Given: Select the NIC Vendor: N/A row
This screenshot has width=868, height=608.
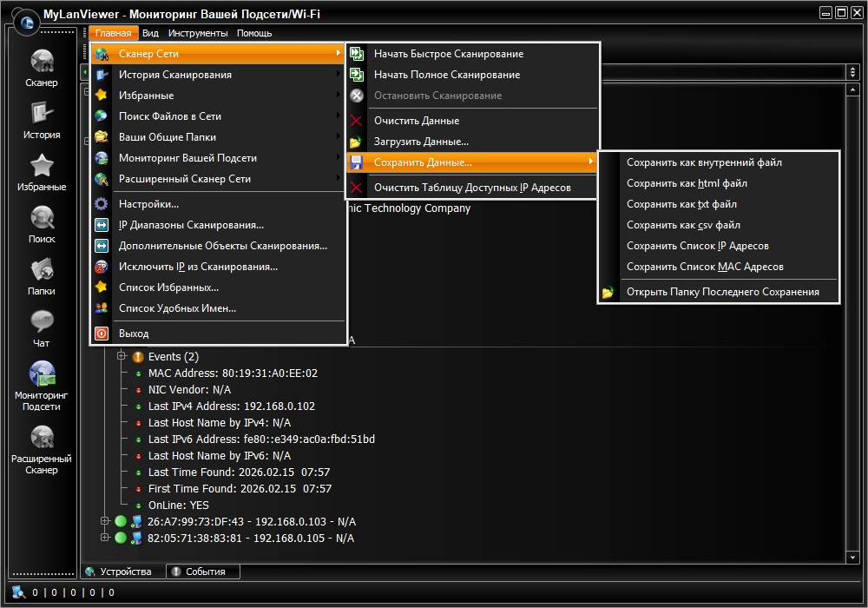Looking at the screenshot, I should (189, 390).
